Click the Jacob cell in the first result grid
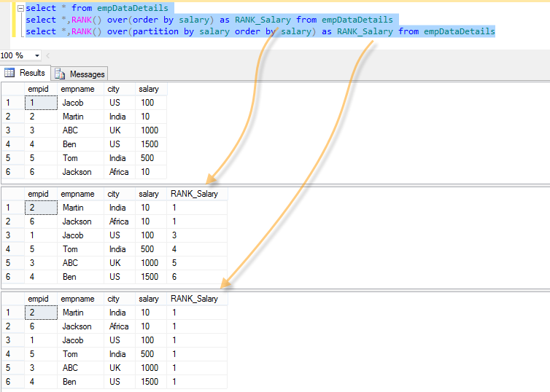Viewport: 550px width, 392px height. pyautogui.click(x=80, y=103)
